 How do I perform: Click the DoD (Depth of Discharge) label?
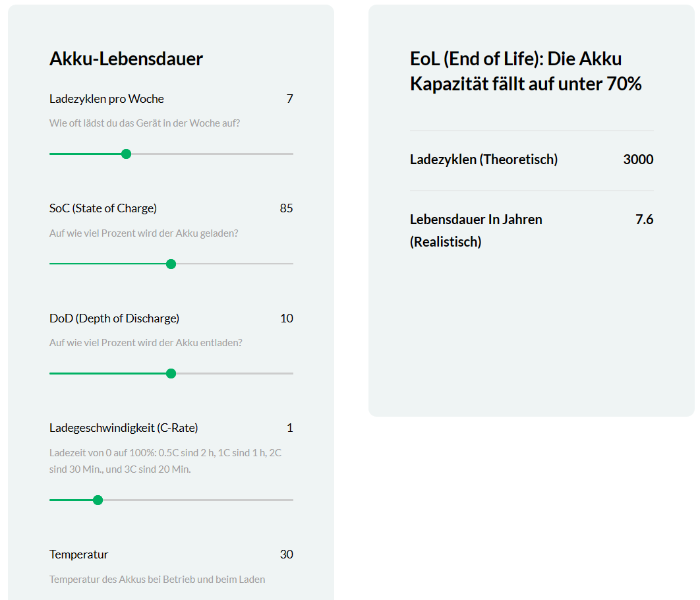point(114,318)
